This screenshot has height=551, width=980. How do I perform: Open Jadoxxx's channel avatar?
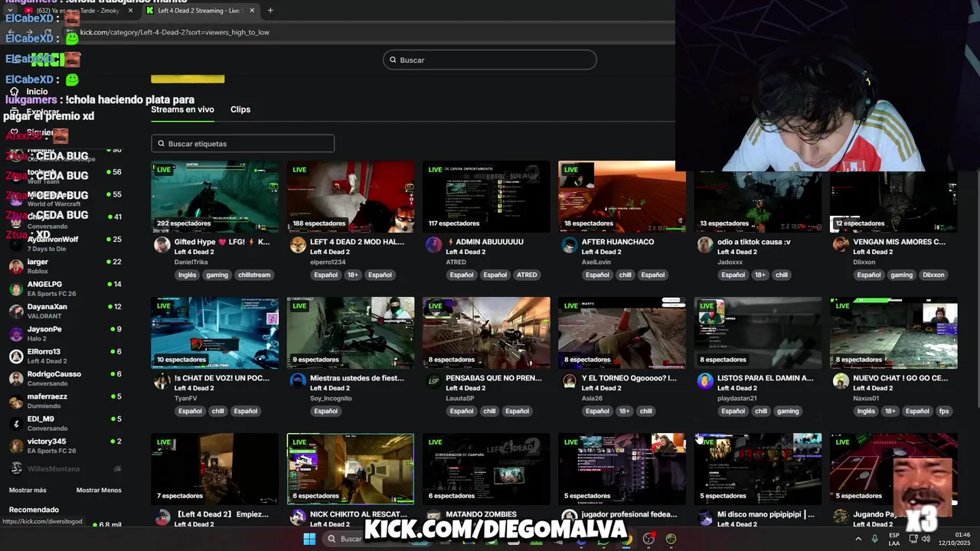click(705, 245)
